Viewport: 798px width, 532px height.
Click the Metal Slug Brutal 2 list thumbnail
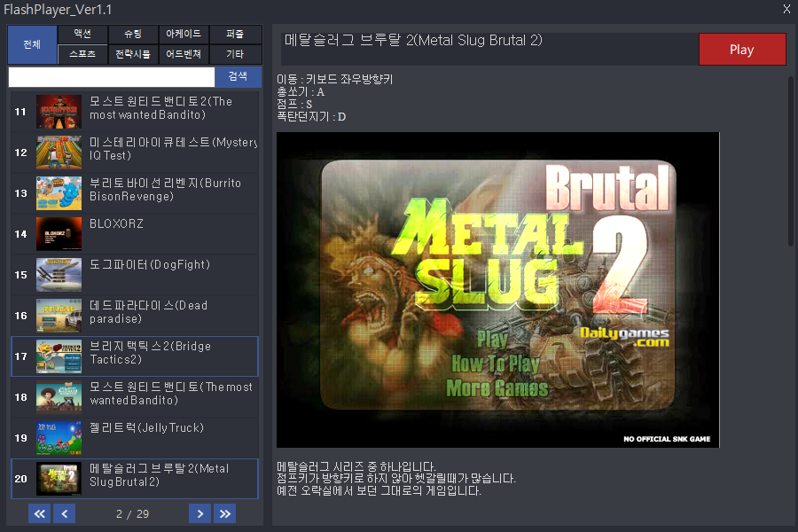tap(59, 479)
